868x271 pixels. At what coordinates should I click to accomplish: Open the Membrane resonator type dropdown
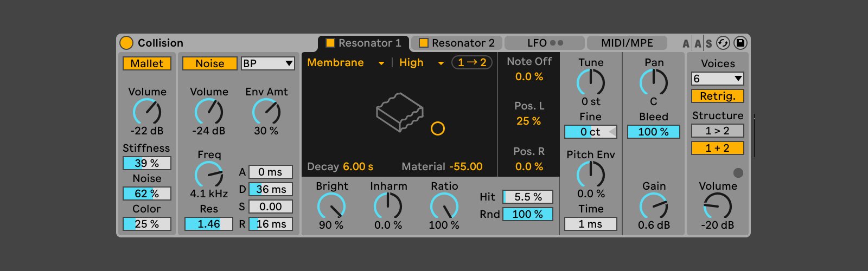(x=346, y=63)
